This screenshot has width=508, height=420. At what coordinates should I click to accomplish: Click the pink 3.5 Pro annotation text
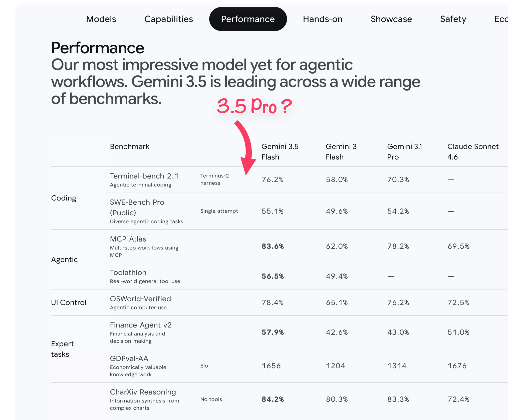click(x=254, y=106)
